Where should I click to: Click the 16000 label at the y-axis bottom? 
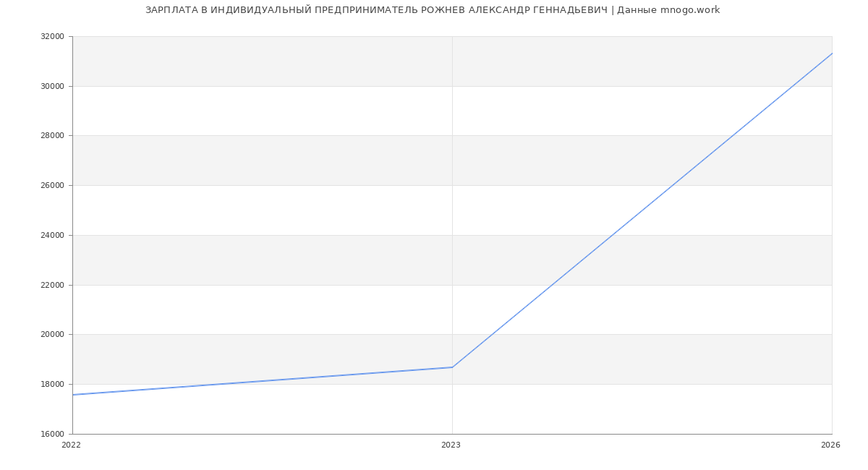click(x=52, y=434)
